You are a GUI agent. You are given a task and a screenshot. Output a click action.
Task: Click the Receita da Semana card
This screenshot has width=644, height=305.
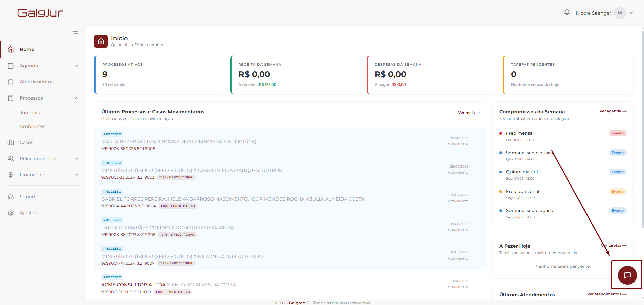pyautogui.click(x=296, y=75)
